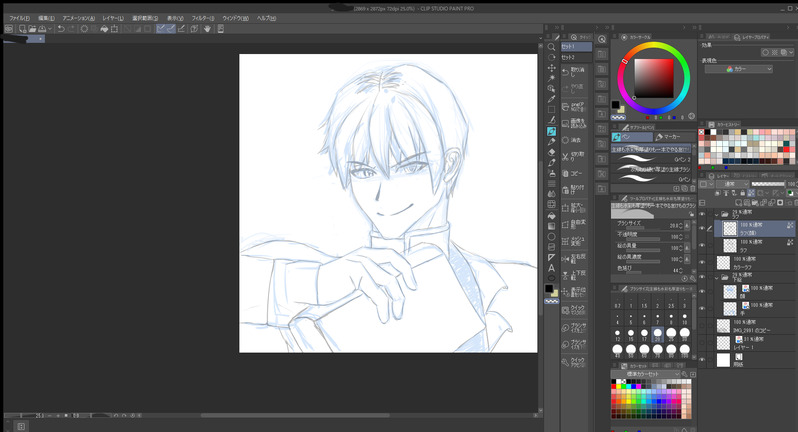The width and height of the screenshot is (798, 432).
Task: Click the Clear circle icon in command bar
Action: [84, 29]
